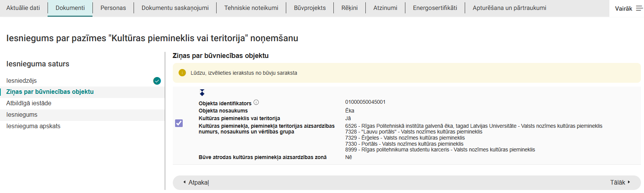Proceed with the Tālāk button
This screenshot has height=193, width=644.
[620, 183]
